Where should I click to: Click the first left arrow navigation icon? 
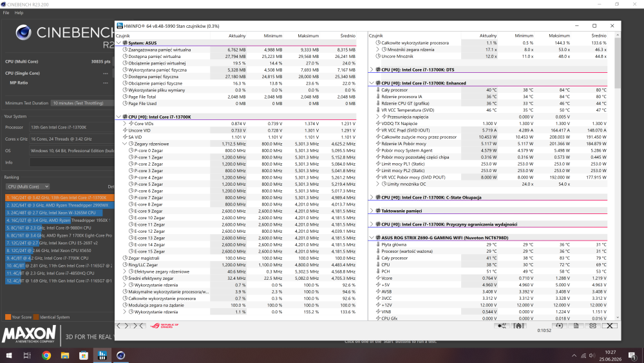pos(118,326)
